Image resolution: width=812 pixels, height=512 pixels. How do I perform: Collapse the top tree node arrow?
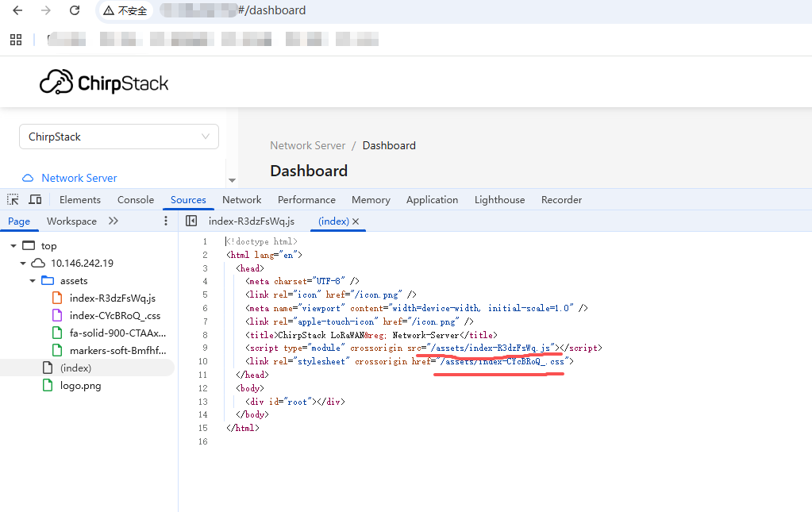pos(13,246)
